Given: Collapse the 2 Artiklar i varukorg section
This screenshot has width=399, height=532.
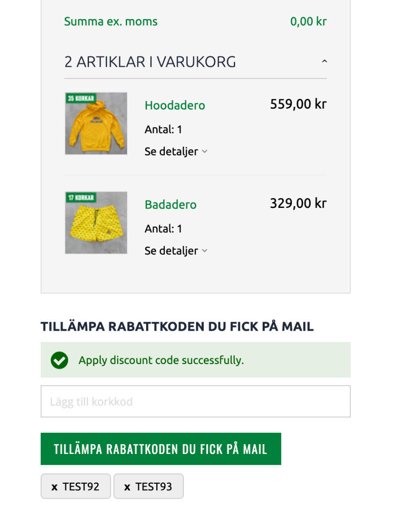Looking at the screenshot, I should click(324, 61).
